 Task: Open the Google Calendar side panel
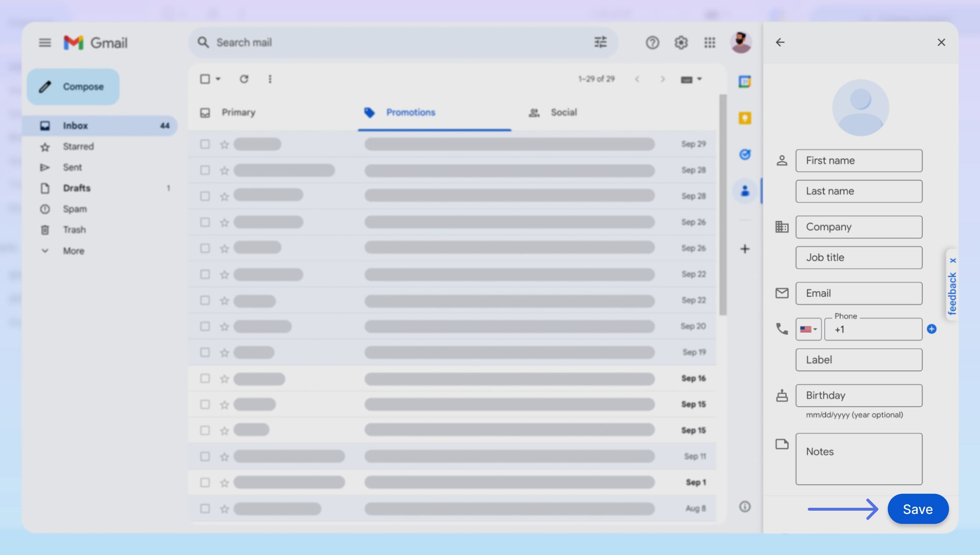(744, 81)
